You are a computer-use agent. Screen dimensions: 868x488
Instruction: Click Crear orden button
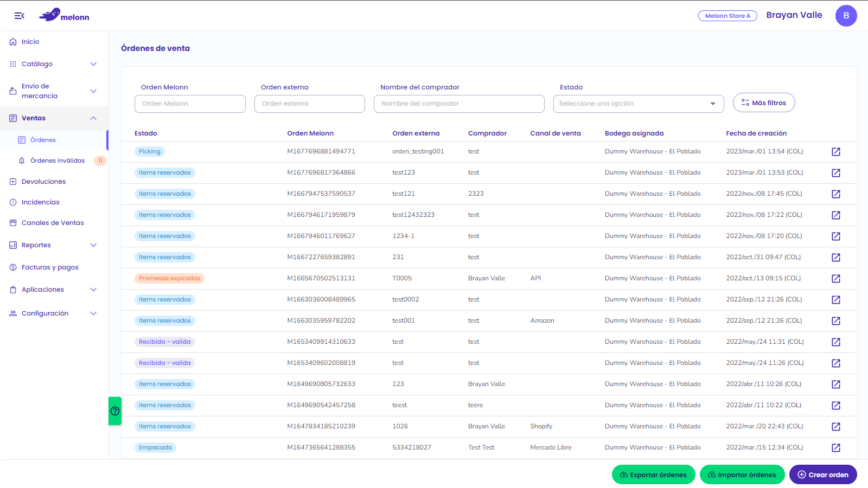click(823, 474)
